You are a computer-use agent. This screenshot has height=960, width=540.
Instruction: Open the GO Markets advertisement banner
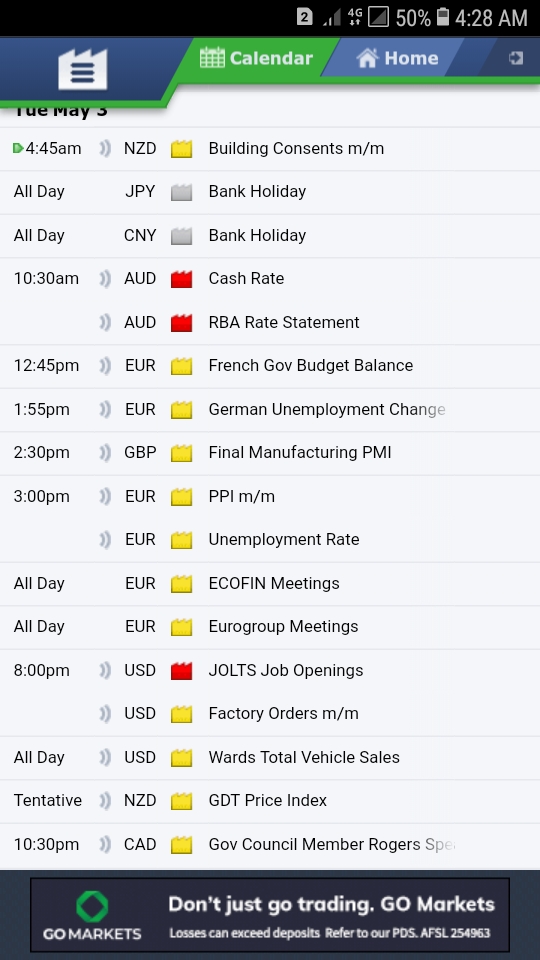[270, 915]
